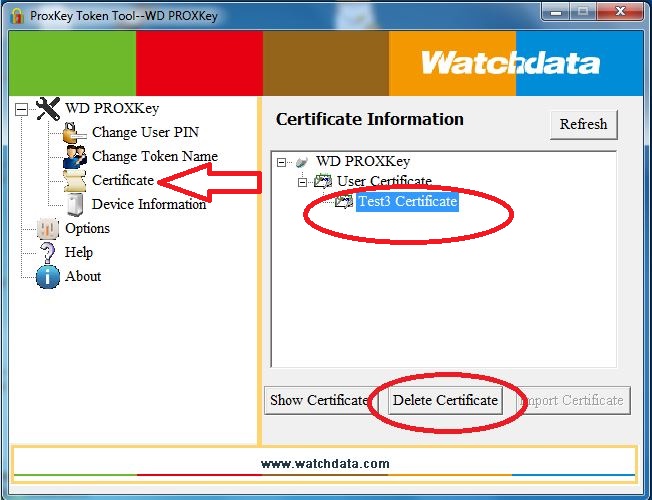
Task: Open Options in the sidebar
Action: point(87,228)
